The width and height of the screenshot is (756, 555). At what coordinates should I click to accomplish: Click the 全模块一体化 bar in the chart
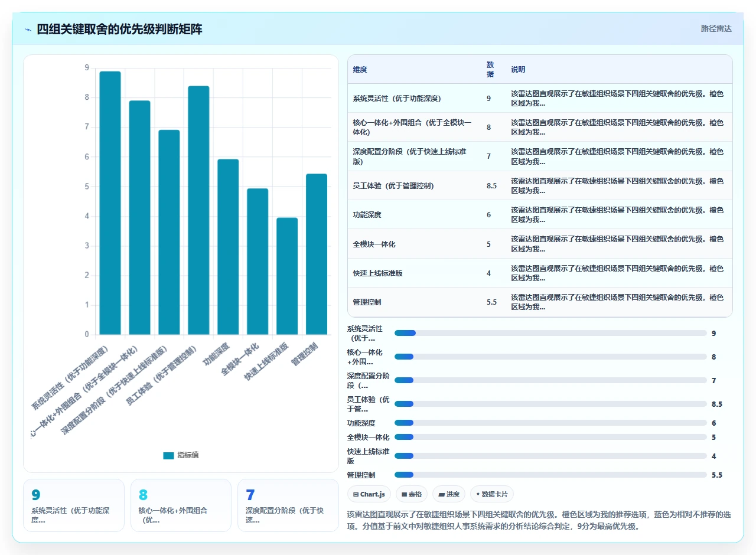click(x=258, y=262)
